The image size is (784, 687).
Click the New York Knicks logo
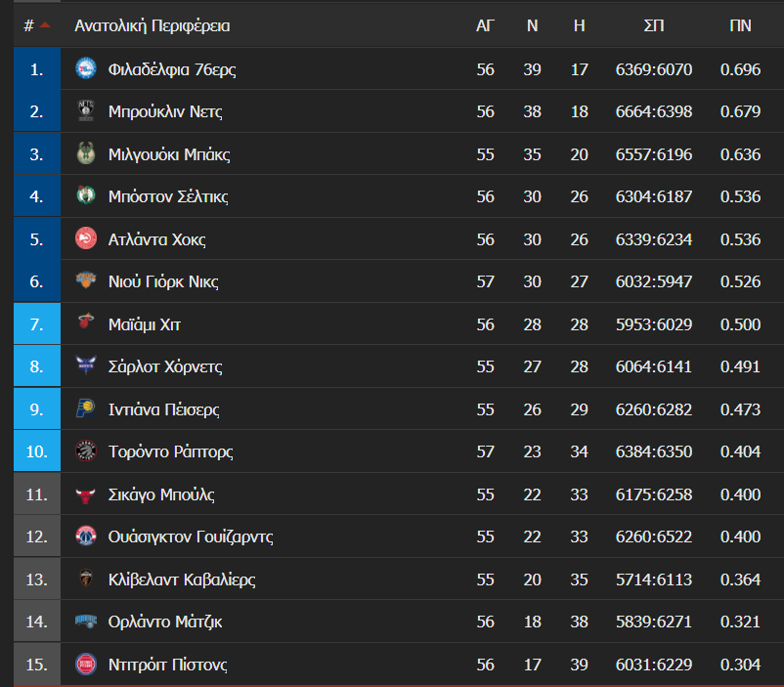pos(85,280)
